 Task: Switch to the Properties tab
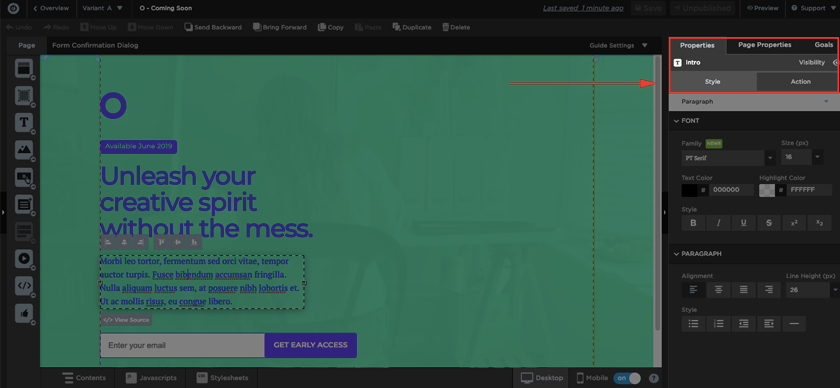[x=697, y=46]
